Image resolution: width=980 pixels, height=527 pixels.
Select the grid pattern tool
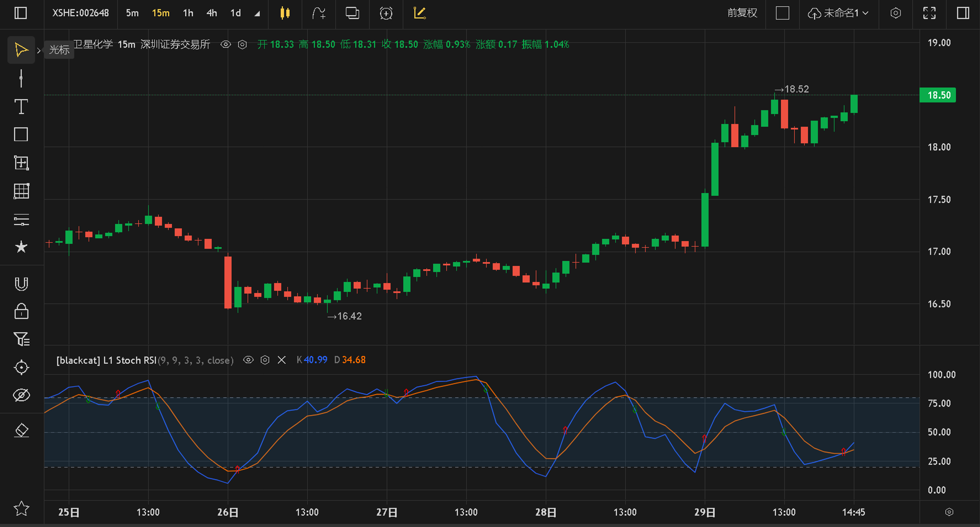pos(21,191)
